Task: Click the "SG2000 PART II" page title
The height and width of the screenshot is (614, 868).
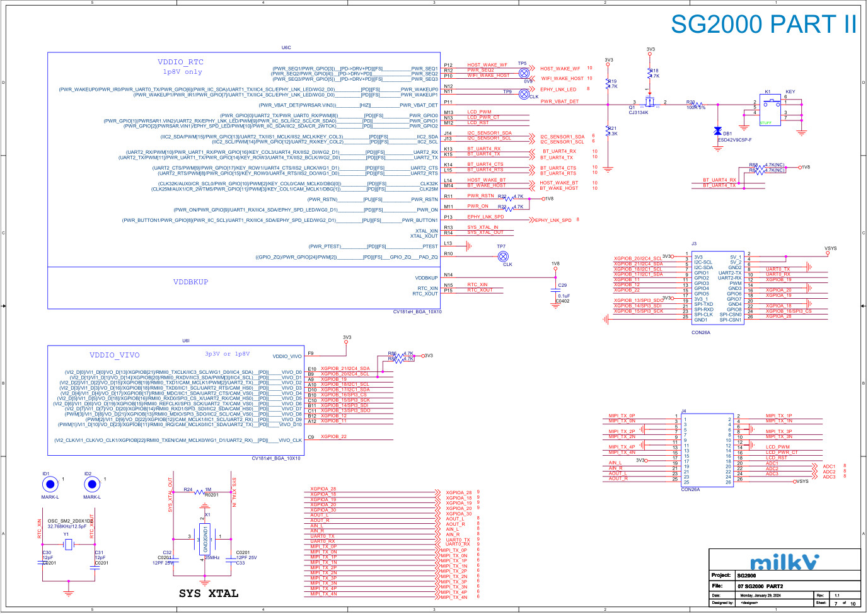Action: 763,25
